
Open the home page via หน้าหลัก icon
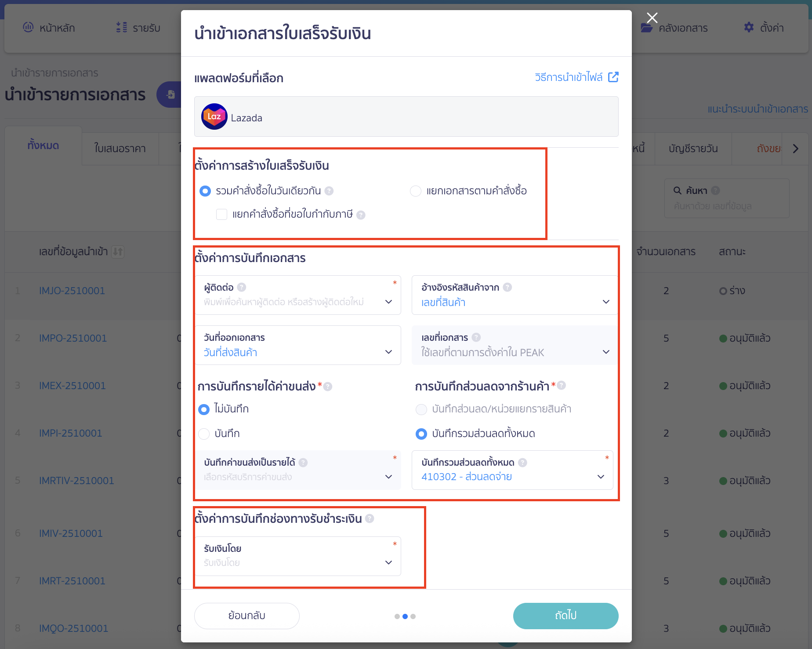(x=28, y=28)
